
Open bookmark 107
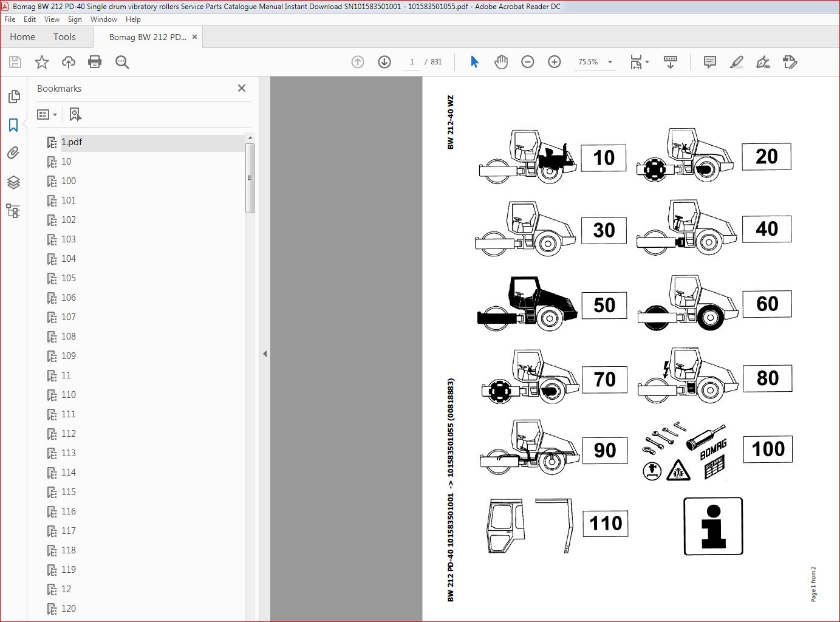[x=69, y=317]
